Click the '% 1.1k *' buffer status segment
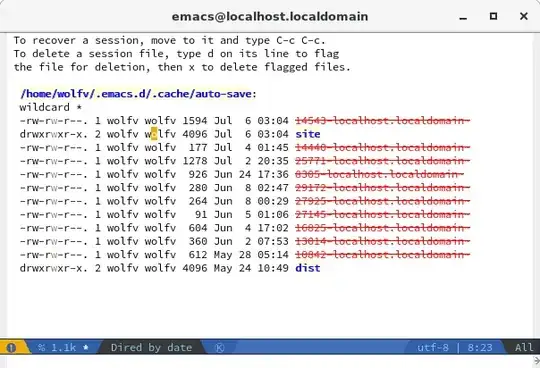This screenshot has height=368, width=540. 63,348
